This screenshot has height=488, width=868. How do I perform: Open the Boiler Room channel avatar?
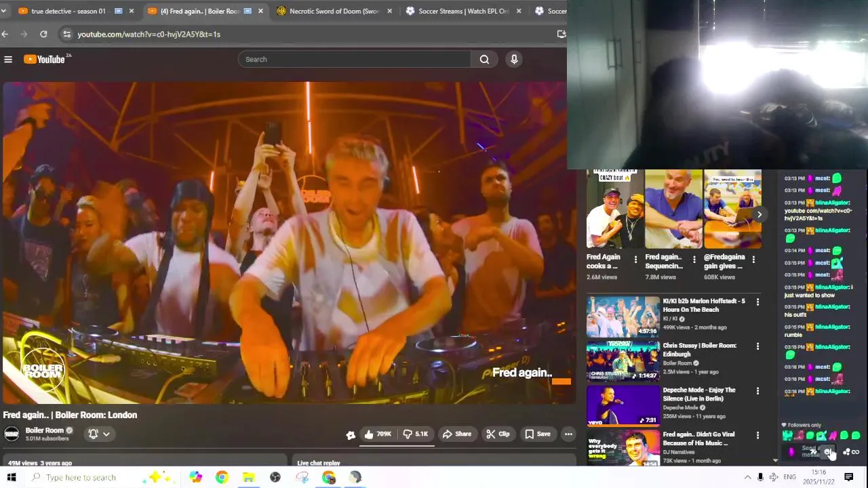[12, 434]
